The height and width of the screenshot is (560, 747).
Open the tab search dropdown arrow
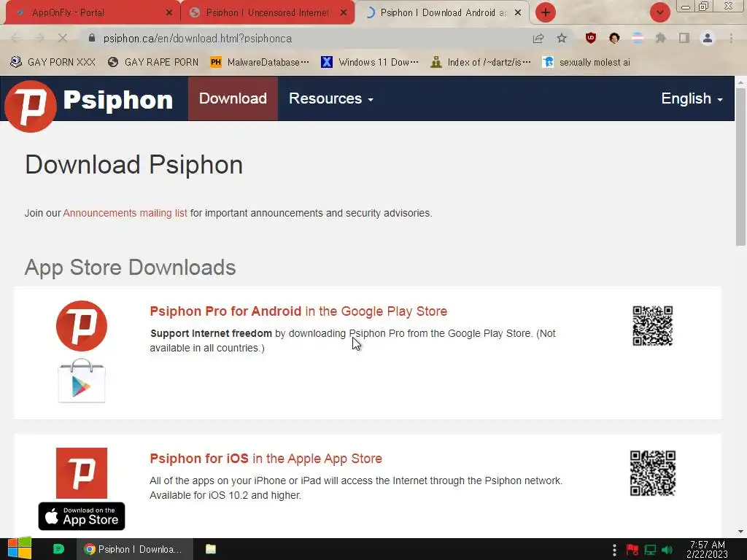[659, 12]
